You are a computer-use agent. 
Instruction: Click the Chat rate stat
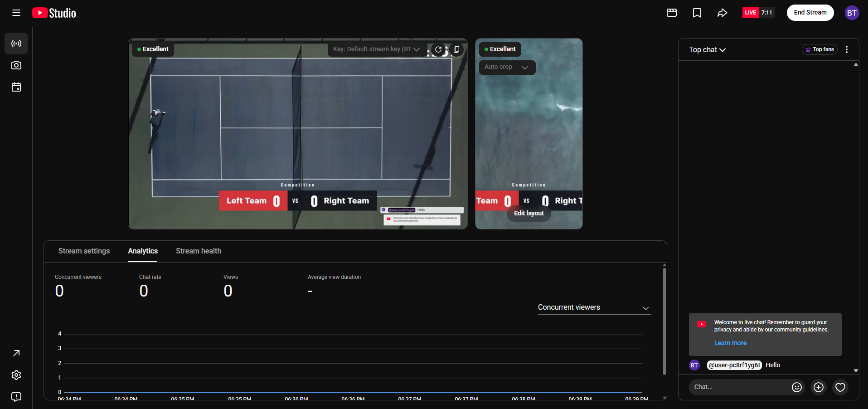point(150,286)
